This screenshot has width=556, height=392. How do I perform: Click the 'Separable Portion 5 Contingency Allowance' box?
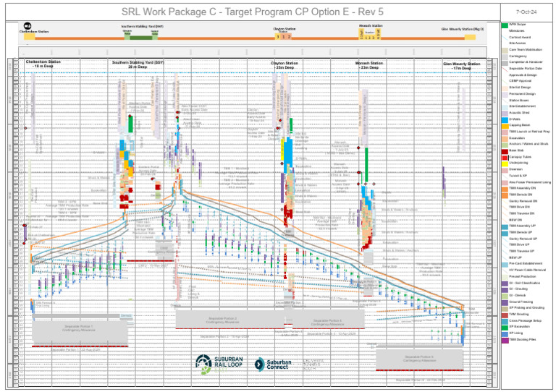pyautogui.click(x=419, y=358)
